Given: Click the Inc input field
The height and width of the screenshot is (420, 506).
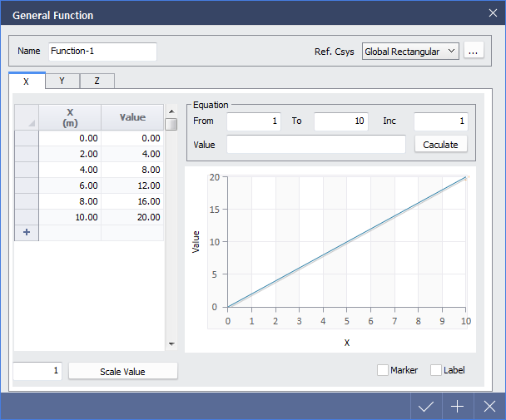Looking at the screenshot, I should point(440,121).
